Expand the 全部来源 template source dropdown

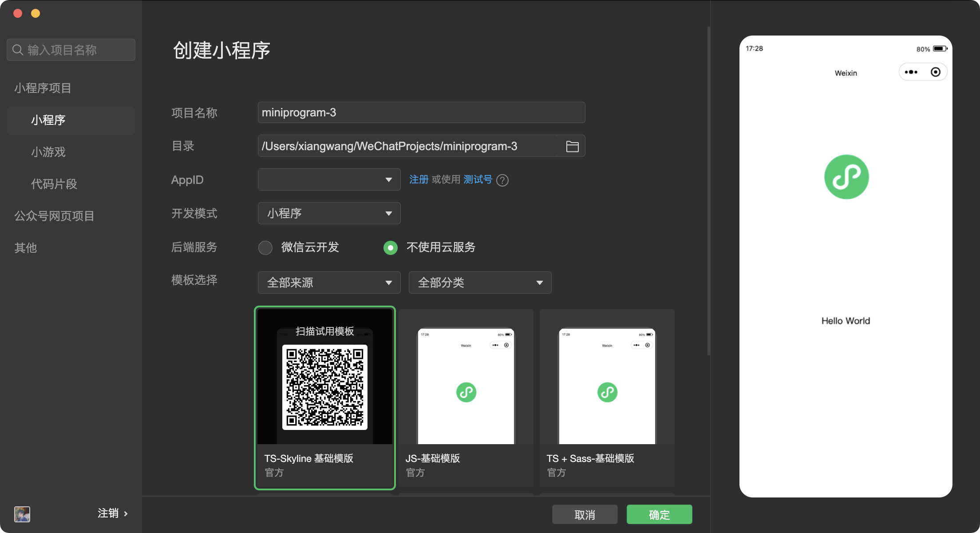tap(328, 283)
